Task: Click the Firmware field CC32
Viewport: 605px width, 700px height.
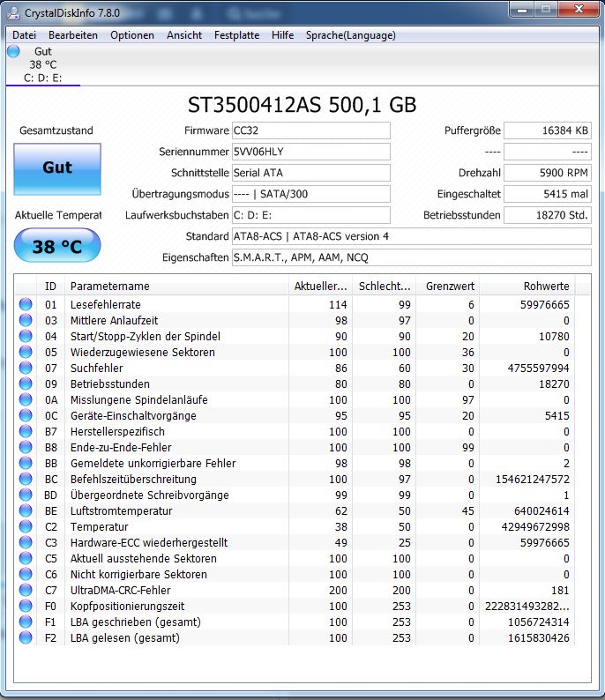Action: pos(311,130)
